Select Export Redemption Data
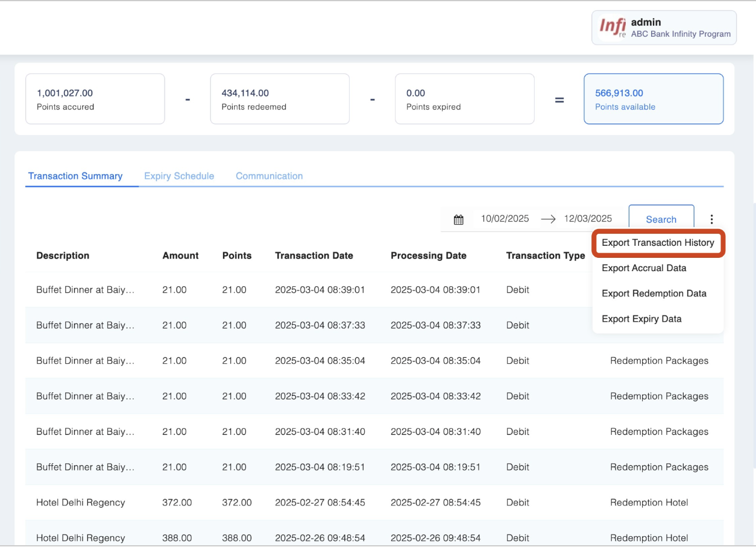The height and width of the screenshot is (547, 756). coord(654,293)
